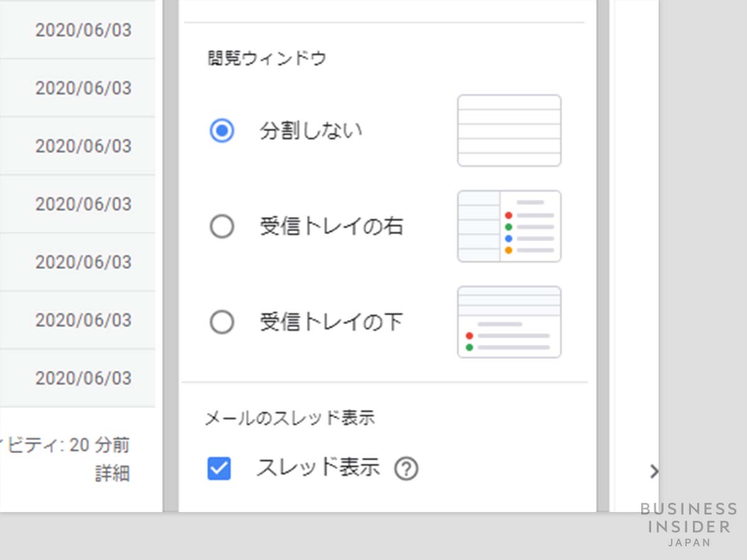Enable the 受信トレイの右 reading pane option
Viewport: 747px width, 560px height.
coord(221,226)
